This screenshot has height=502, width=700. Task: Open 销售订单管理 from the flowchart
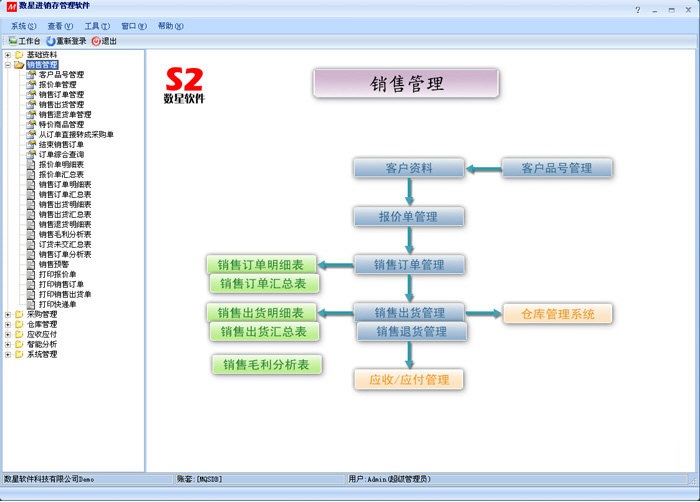coord(409,264)
